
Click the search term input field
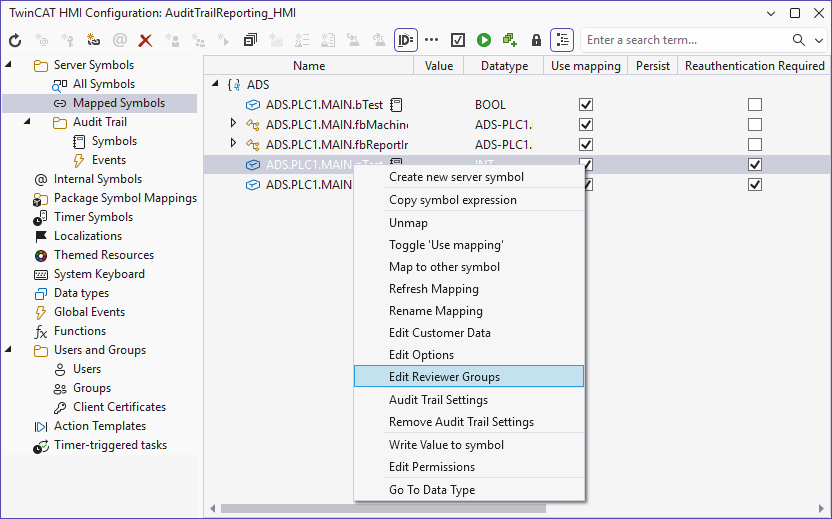[684, 40]
